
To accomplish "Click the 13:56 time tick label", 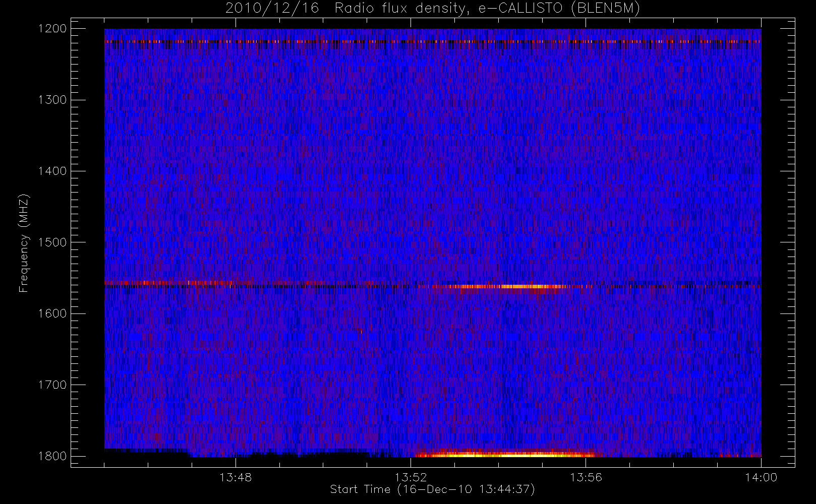I will 586,477.
